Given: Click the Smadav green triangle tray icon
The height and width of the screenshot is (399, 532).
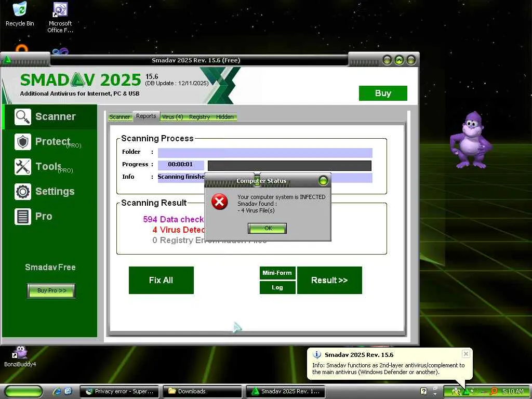Looking at the screenshot, I should [x=467, y=392].
